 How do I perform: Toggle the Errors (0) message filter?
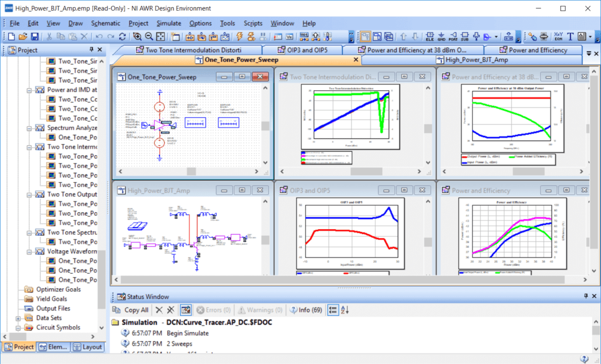213,309
